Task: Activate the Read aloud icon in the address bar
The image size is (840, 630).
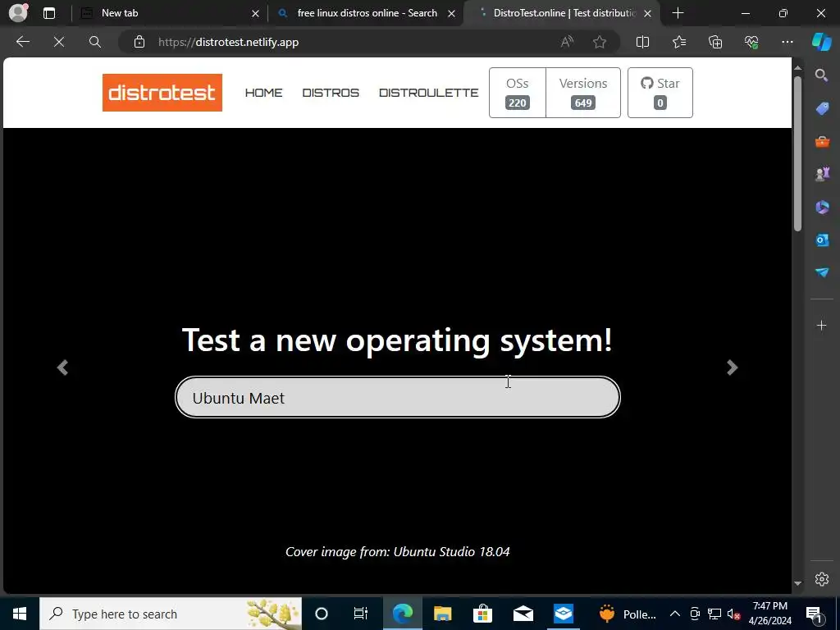Action: click(x=567, y=42)
